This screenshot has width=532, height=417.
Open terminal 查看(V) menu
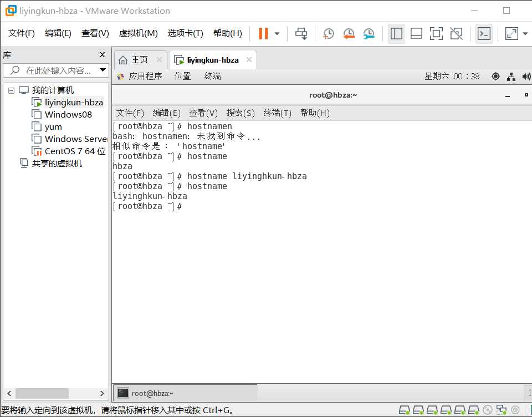click(x=203, y=113)
